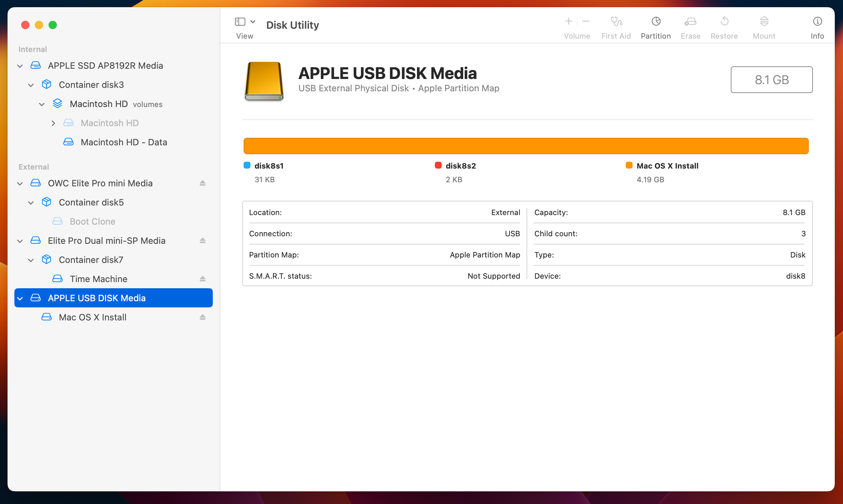Collapse OWC Elite Pro mini Media
This screenshot has height=504, width=843.
pyautogui.click(x=20, y=184)
